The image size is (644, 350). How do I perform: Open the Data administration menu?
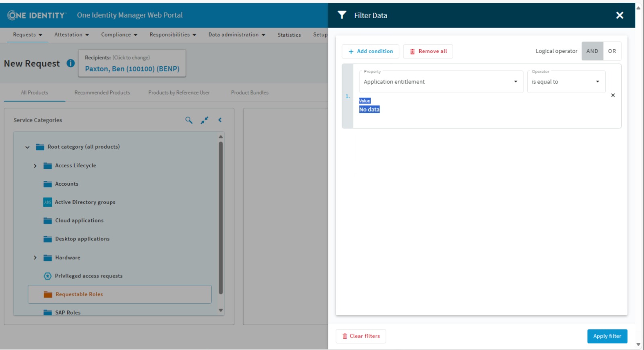point(237,35)
